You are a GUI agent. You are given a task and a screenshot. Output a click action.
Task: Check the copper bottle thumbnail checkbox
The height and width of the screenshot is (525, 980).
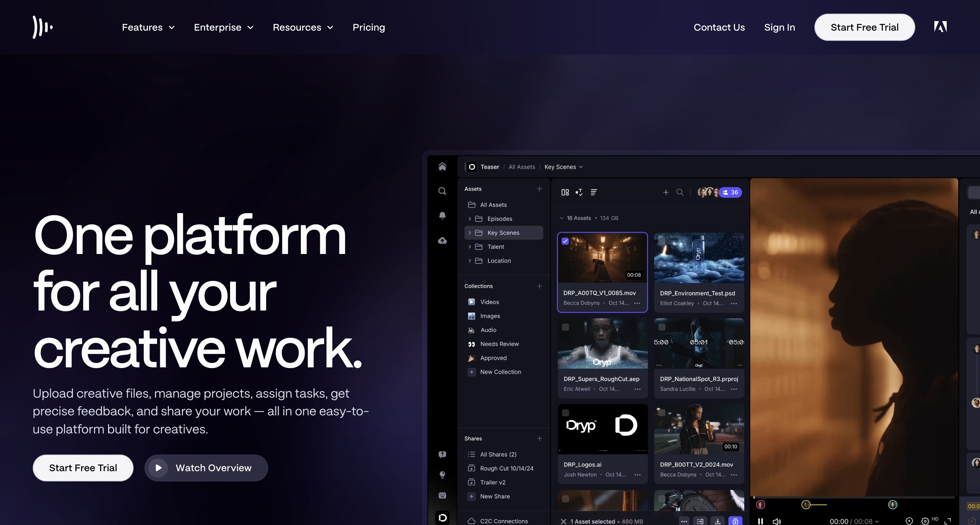point(565,499)
